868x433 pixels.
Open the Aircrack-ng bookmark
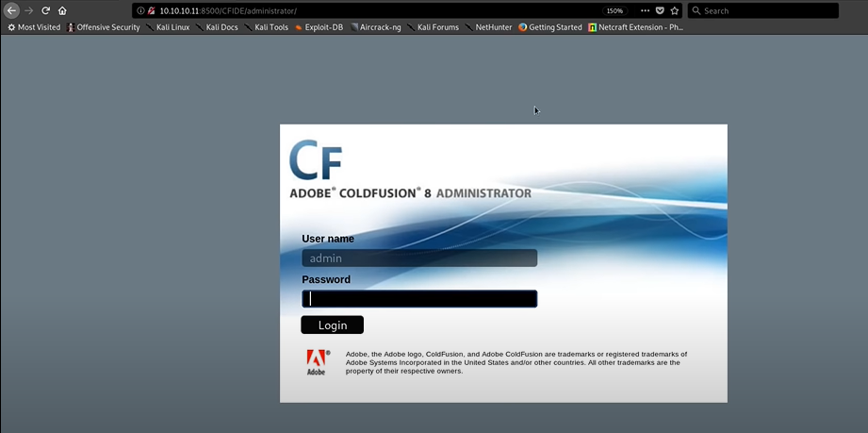(375, 26)
